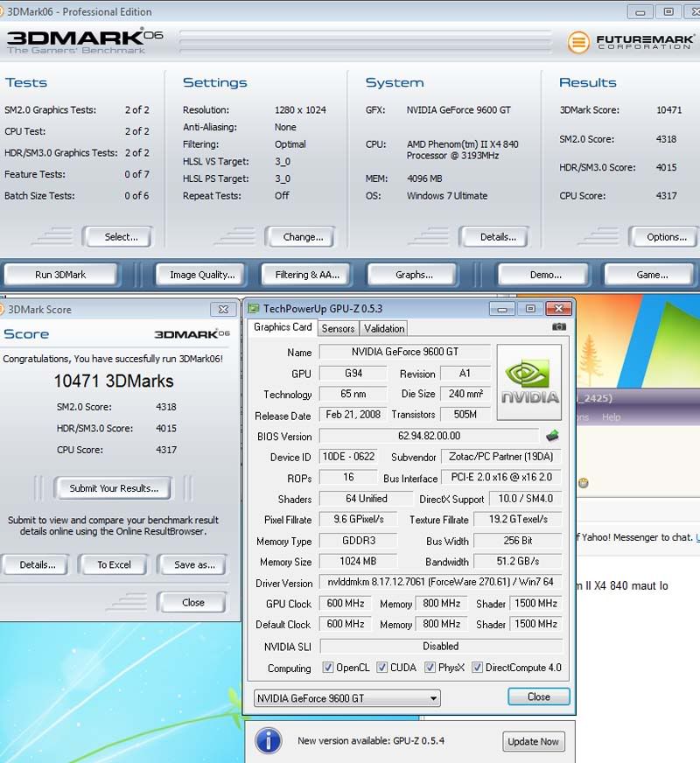The image size is (700, 763).
Task: Close GPU-Z with the red X button
Action: click(x=558, y=309)
